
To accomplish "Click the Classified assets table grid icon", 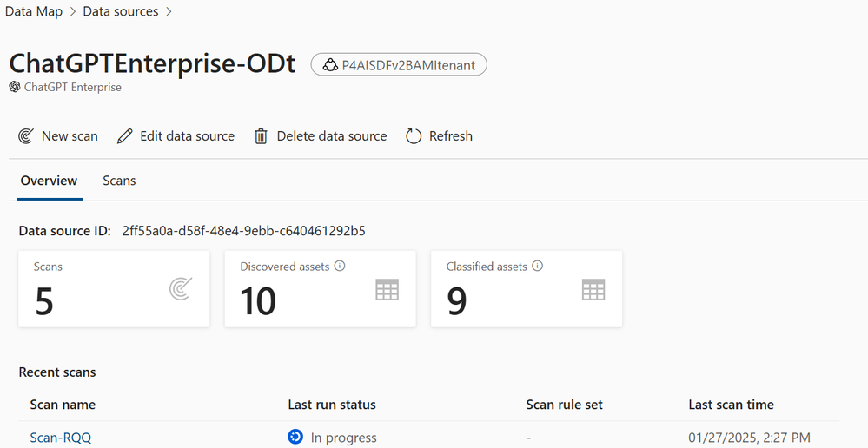I will click(x=593, y=290).
